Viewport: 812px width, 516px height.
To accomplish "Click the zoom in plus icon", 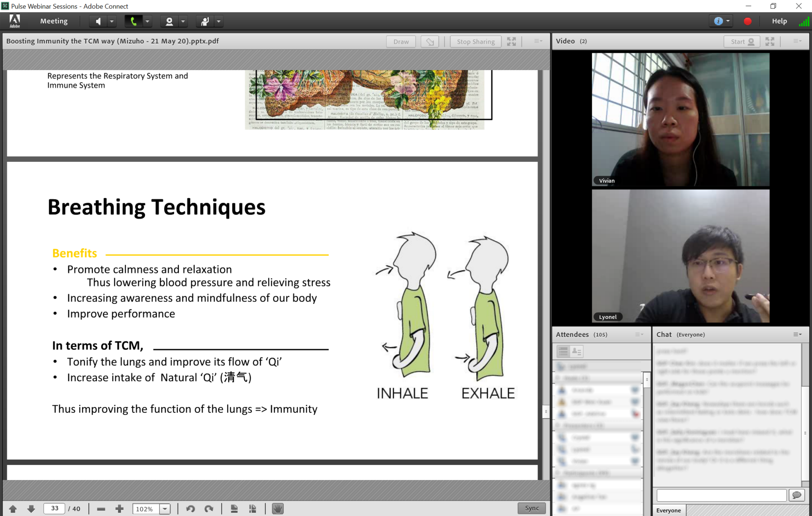I will (119, 509).
